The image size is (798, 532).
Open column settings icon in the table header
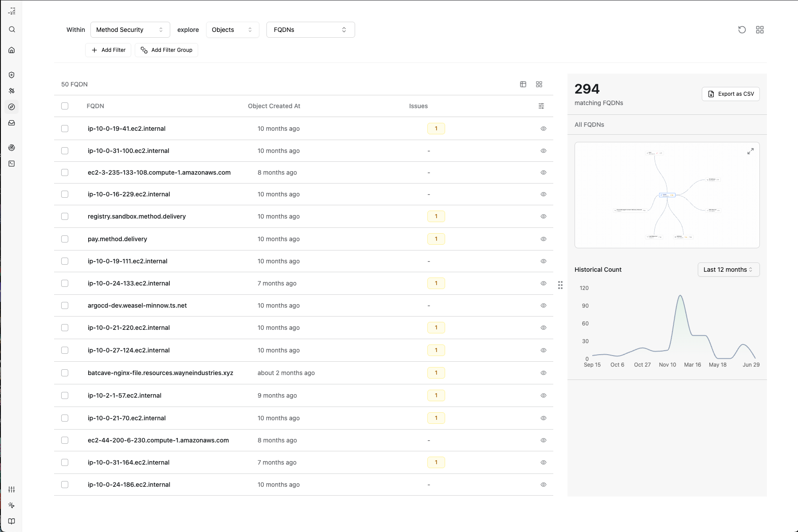coord(541,106)
